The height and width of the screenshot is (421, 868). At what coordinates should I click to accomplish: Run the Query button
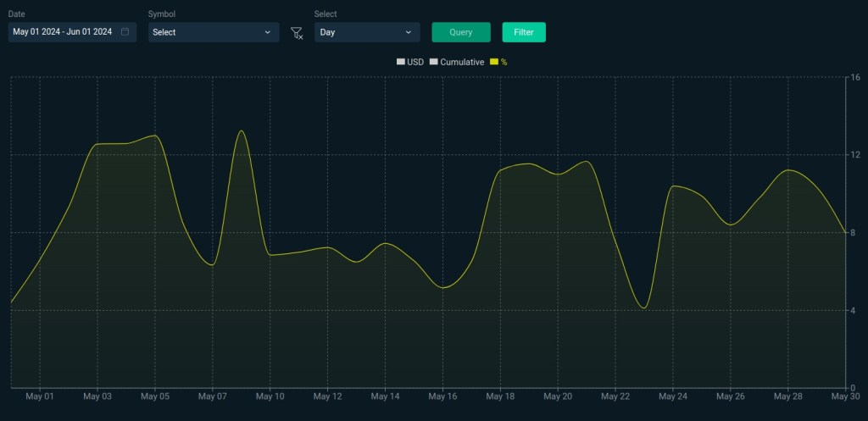[x=461, y=32]
